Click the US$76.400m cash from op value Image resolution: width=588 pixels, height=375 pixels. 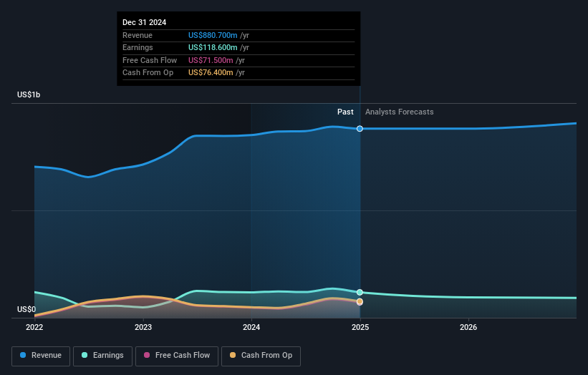[211, 73]
